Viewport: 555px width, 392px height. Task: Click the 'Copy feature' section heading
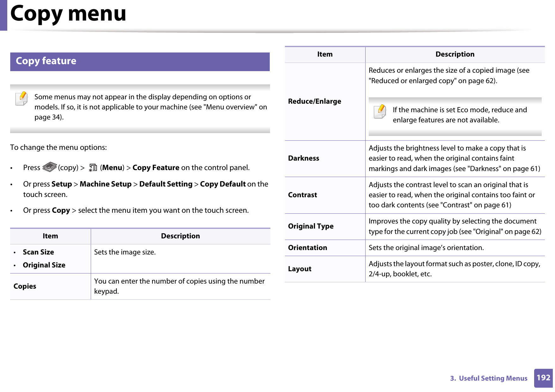[140, 61]
